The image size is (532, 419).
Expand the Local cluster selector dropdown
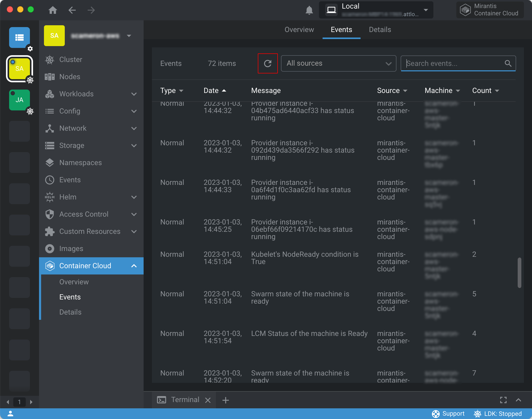click(x=426, y=10)
